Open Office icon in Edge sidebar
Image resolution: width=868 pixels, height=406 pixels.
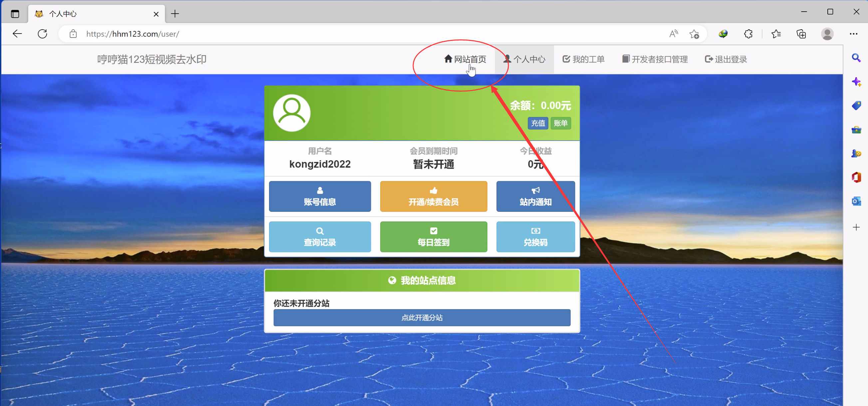(856, 177)
